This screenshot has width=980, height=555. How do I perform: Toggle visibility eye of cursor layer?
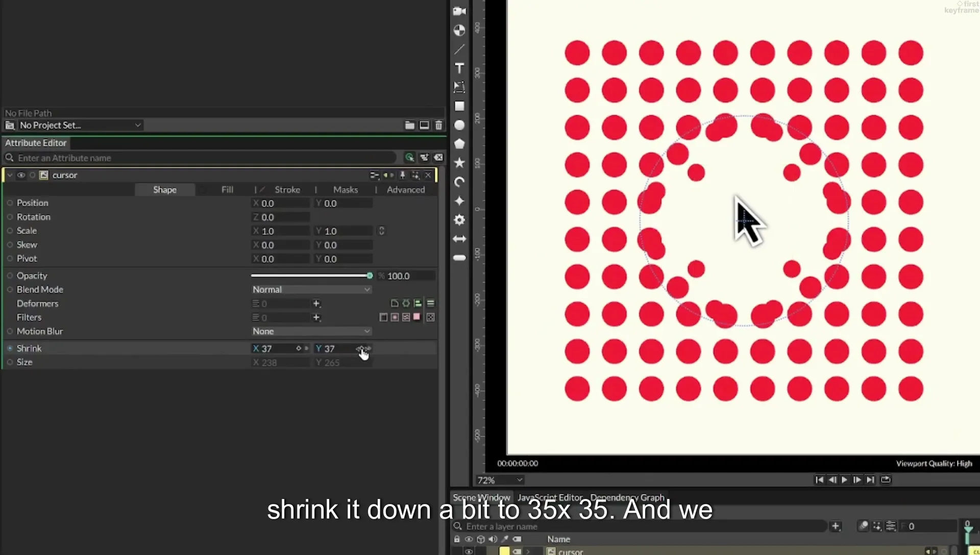coord(21,175)
